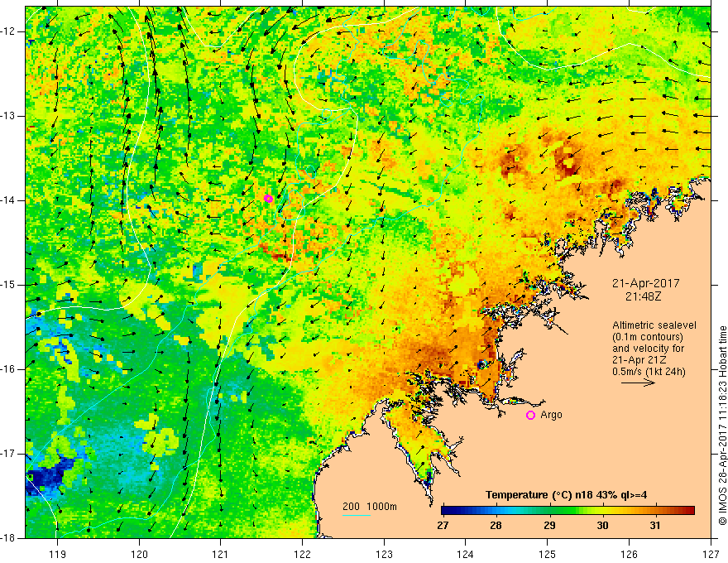Click the longitude axis label '122'
The image size is (728, 563).
pos(302,554)
